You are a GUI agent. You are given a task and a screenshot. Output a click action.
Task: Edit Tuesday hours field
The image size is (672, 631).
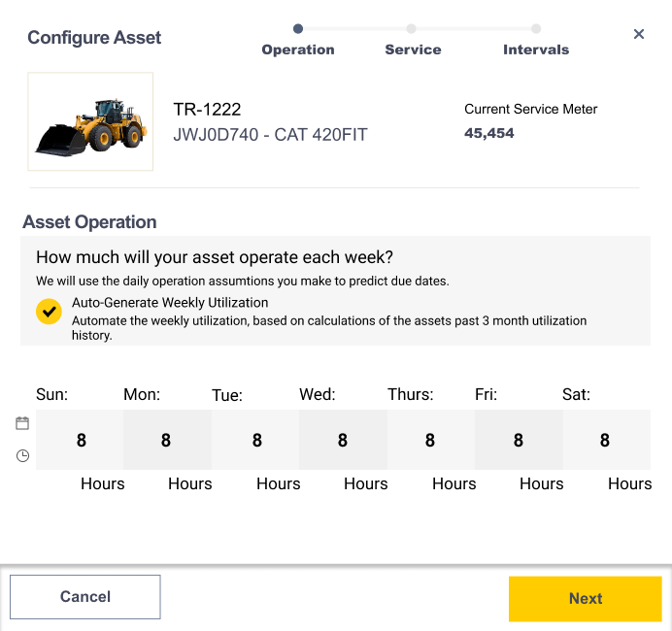255,440
